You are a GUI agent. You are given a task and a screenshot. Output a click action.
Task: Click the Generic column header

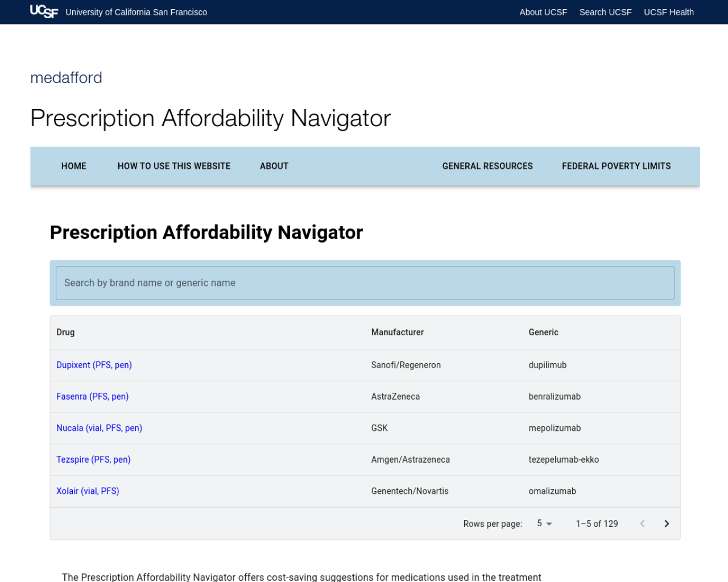point(543,332)
